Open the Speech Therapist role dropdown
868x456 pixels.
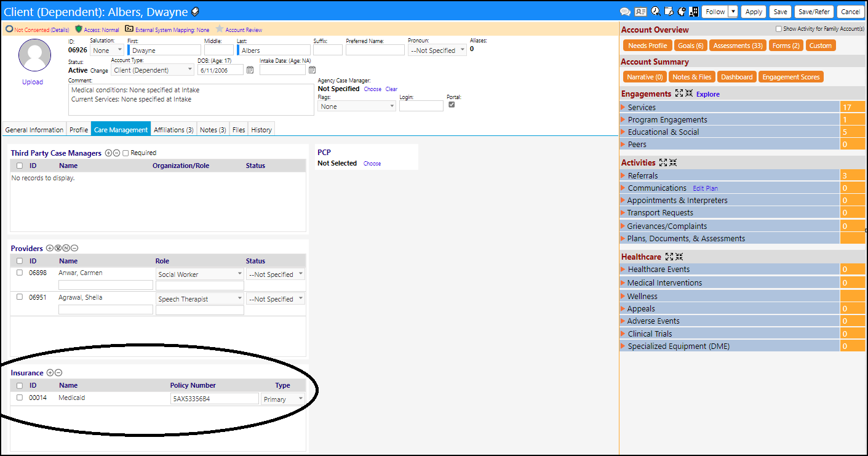pos(200,299)
